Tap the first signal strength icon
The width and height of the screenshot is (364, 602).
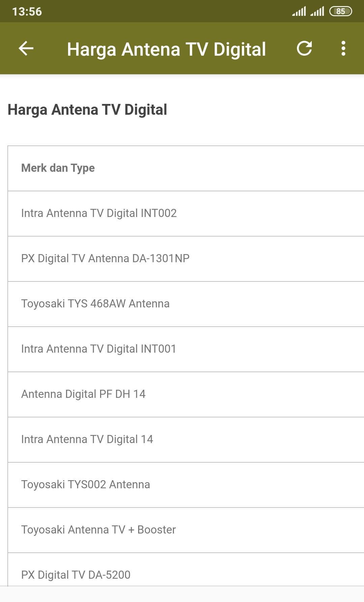click(x=299, y=11)
